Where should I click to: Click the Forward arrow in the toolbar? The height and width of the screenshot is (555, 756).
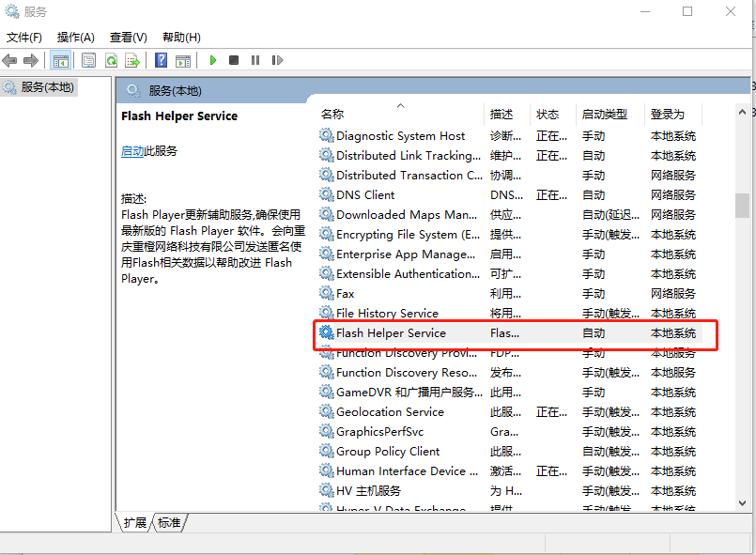[x=31, y=60]
